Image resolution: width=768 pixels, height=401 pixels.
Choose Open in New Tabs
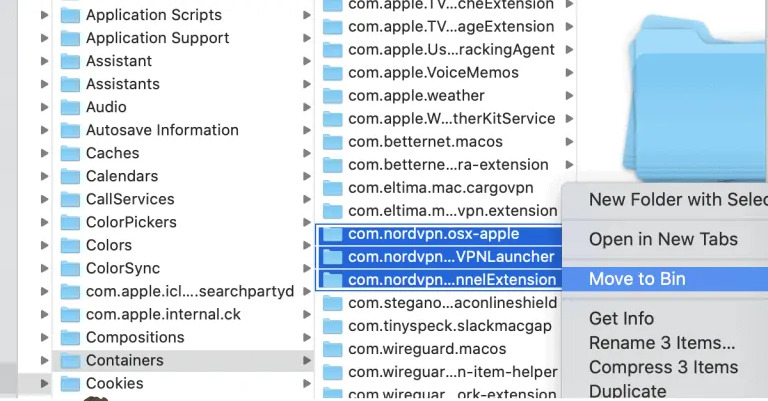pyautogui.click(x=665, y=239)
